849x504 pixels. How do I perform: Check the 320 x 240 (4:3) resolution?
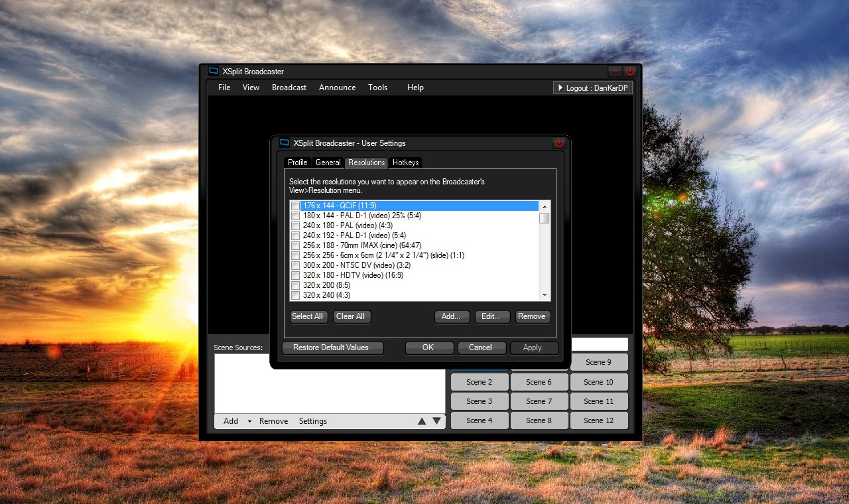coord(295,295)
